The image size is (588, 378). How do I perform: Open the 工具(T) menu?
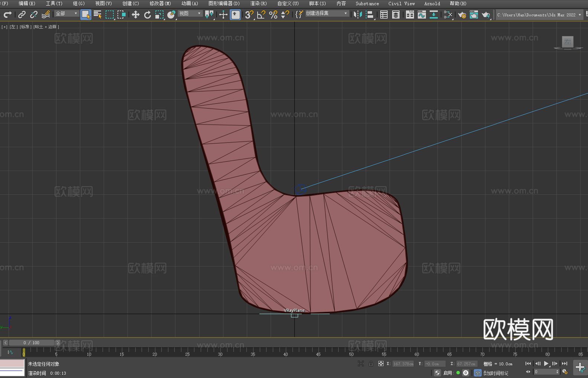click(x=54, y=3)
